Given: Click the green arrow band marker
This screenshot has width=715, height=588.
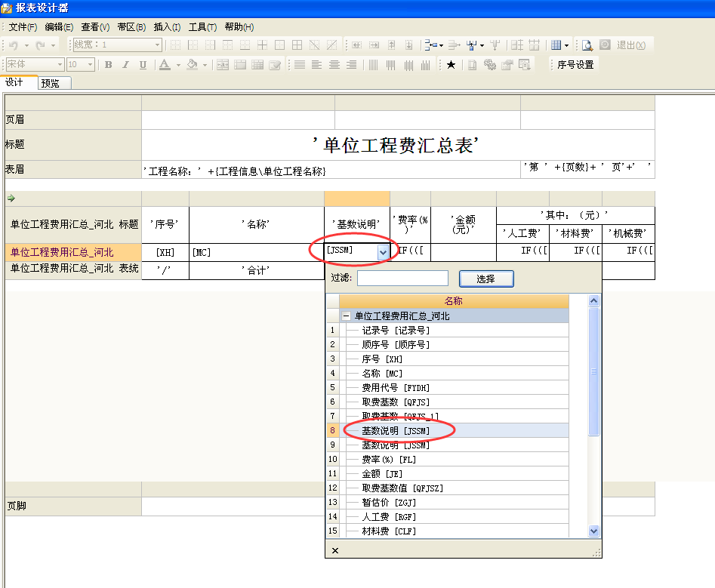Looking at the screenshot, I should coord(11,199).
